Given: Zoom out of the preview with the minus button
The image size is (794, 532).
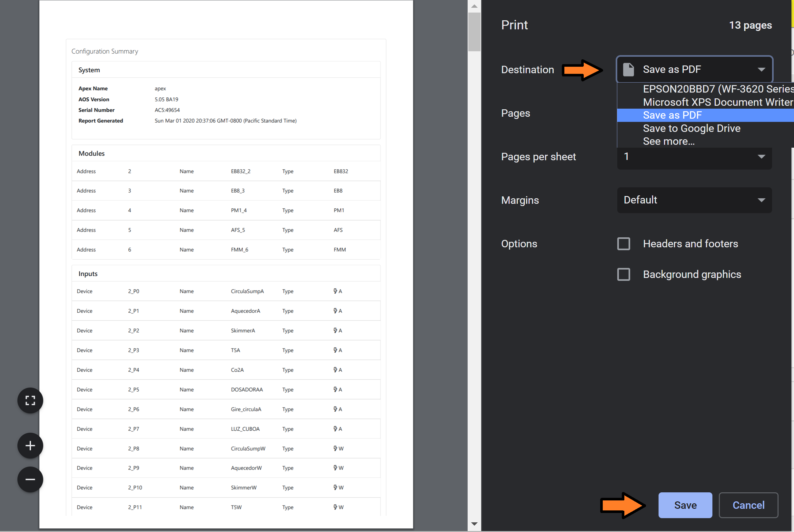Looking at the screenshot, I should click(x=30, y=479).
